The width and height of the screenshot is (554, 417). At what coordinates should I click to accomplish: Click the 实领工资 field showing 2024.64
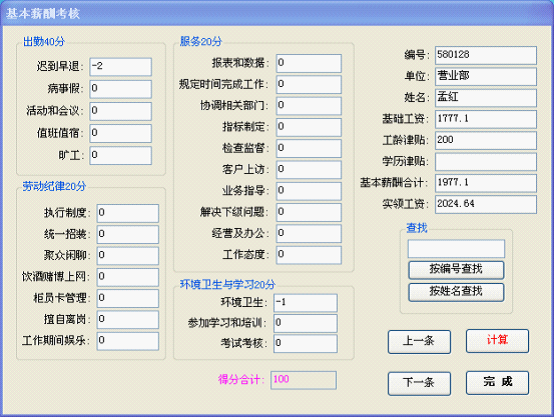(486, 205)
